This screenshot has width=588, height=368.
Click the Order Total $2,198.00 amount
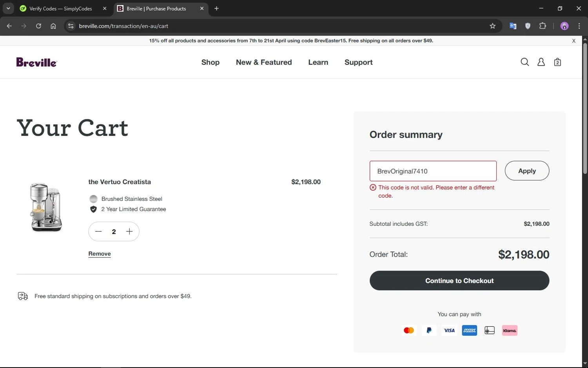pos(523,254)
